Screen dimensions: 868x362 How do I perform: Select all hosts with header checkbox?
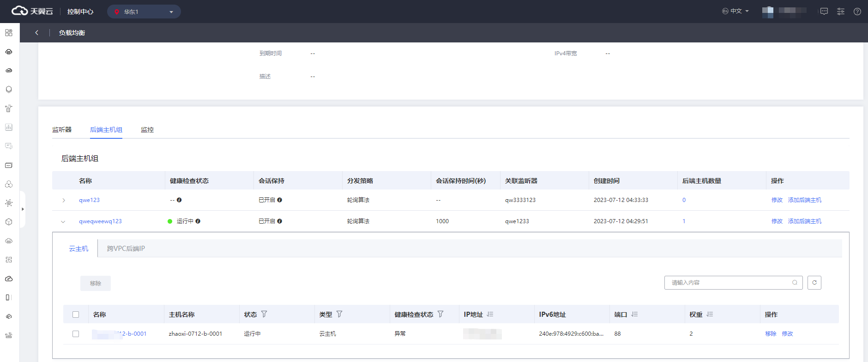click(x=76, y=315)
